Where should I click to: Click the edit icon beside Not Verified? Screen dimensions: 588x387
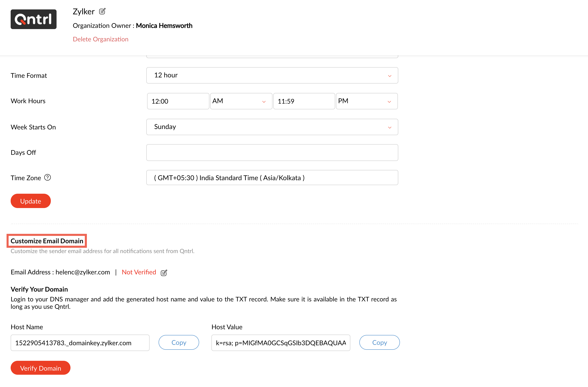point(164,273)
